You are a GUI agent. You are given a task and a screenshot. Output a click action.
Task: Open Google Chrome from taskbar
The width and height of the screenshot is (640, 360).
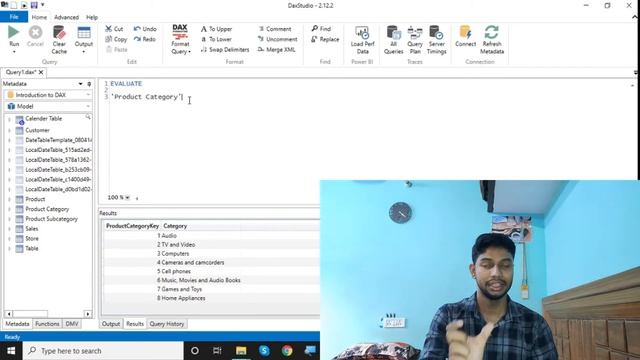(287, 351)
